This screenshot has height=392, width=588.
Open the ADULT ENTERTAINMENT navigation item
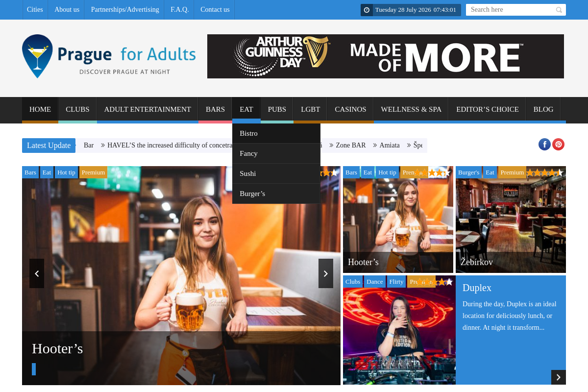pos(147,109)
